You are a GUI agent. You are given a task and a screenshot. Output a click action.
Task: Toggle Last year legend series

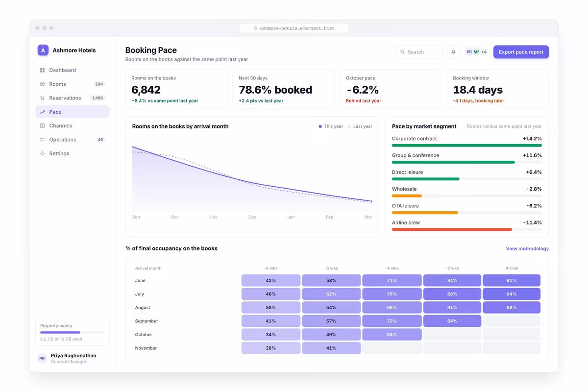click(x=360, y=126)
